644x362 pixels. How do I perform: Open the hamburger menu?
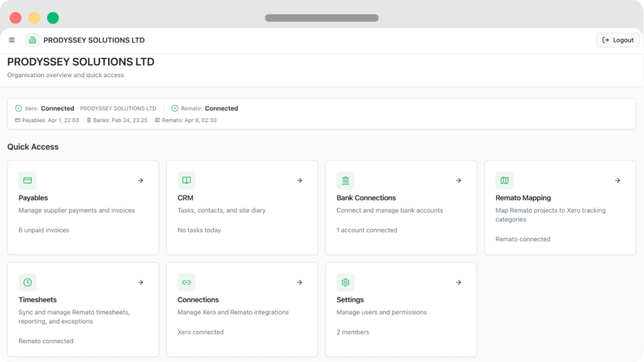coord(11,40)
